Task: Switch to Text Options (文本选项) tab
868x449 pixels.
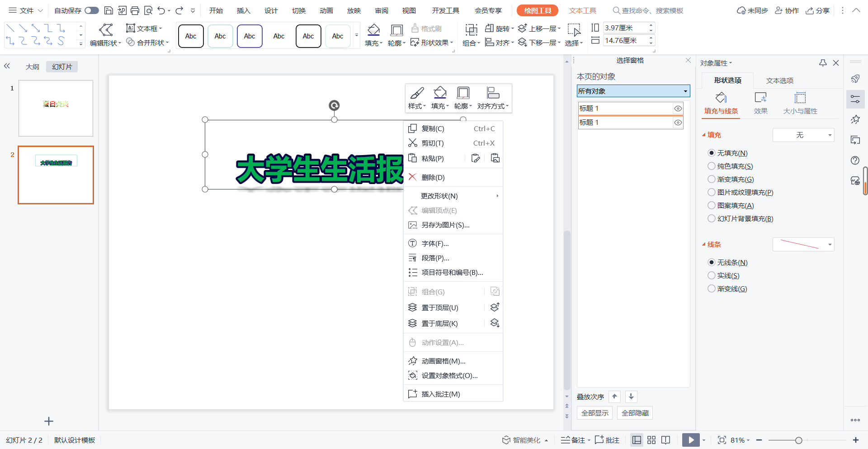Action: [x=779, y=80]
